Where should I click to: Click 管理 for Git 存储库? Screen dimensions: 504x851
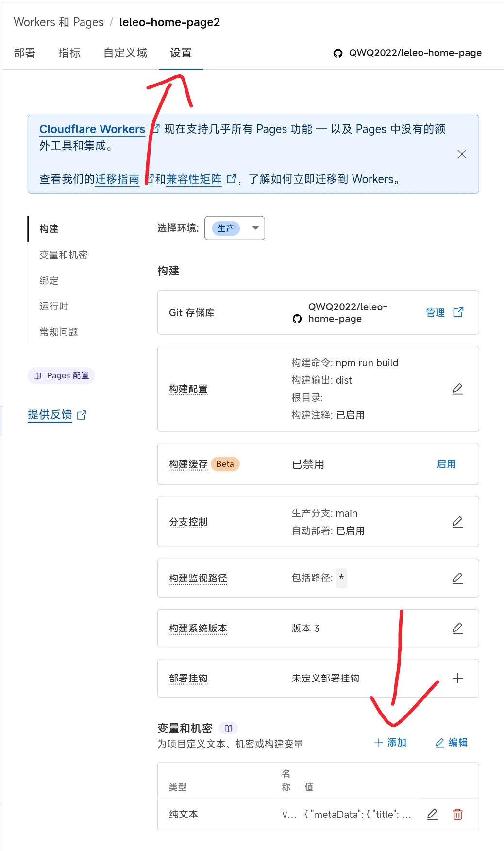tap(435, 312)
